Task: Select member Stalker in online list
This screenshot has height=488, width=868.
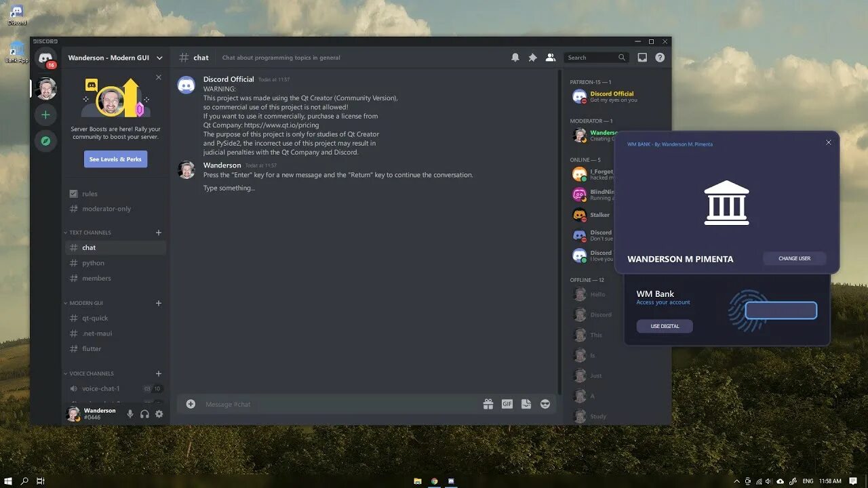Action: [x=591, y=215]
